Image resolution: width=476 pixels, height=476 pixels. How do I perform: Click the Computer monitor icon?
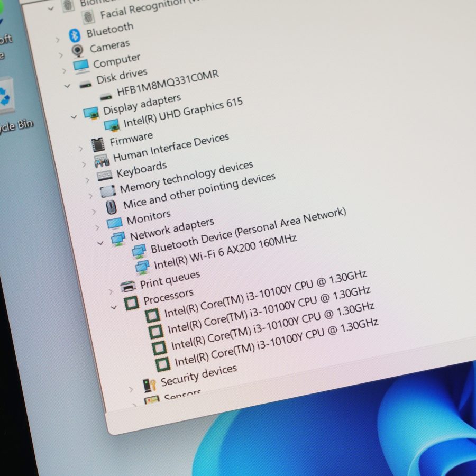click(81, 66)
